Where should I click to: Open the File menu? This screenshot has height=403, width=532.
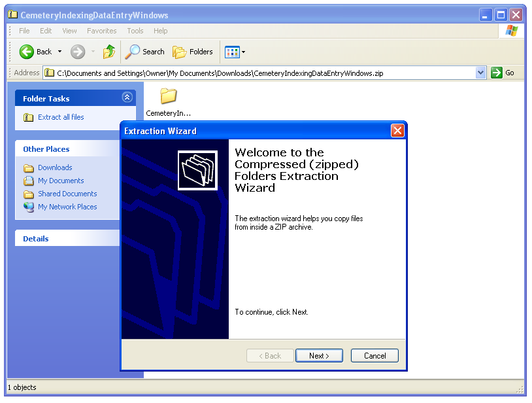[24, 31]
